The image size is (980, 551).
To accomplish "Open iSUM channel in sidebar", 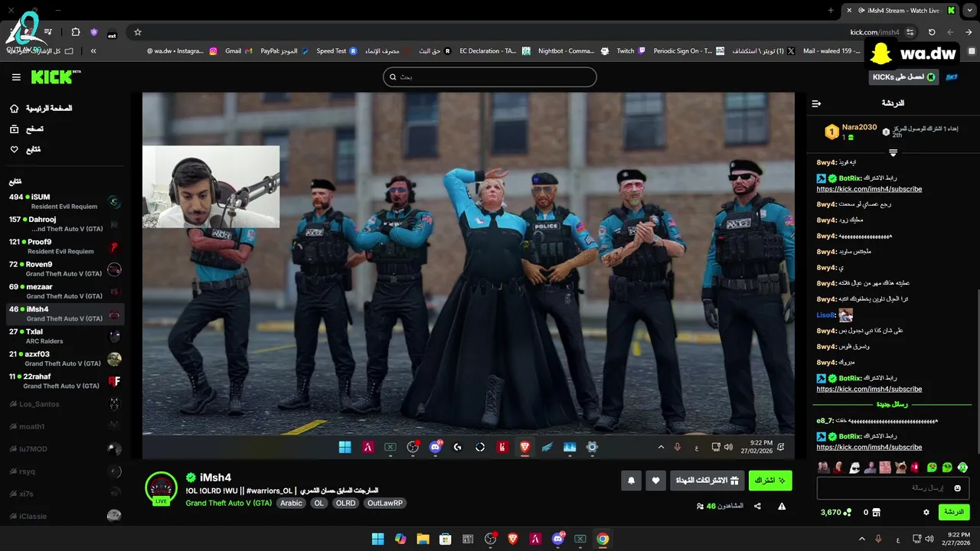I will pyautogui.click(x=64, y=202).
